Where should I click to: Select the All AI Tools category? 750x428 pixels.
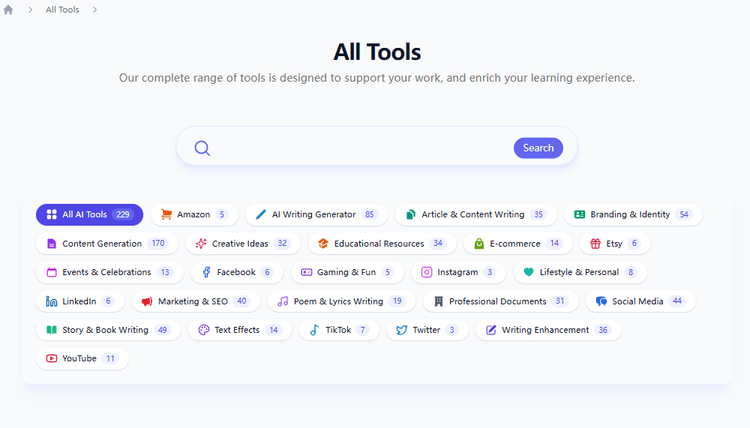(89, 215)
